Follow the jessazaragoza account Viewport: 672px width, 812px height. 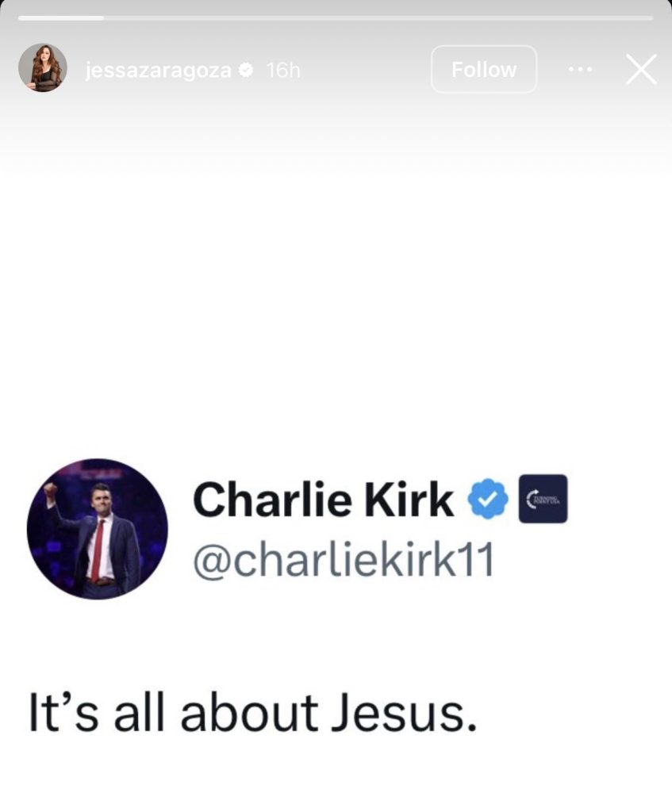(484, 70)
